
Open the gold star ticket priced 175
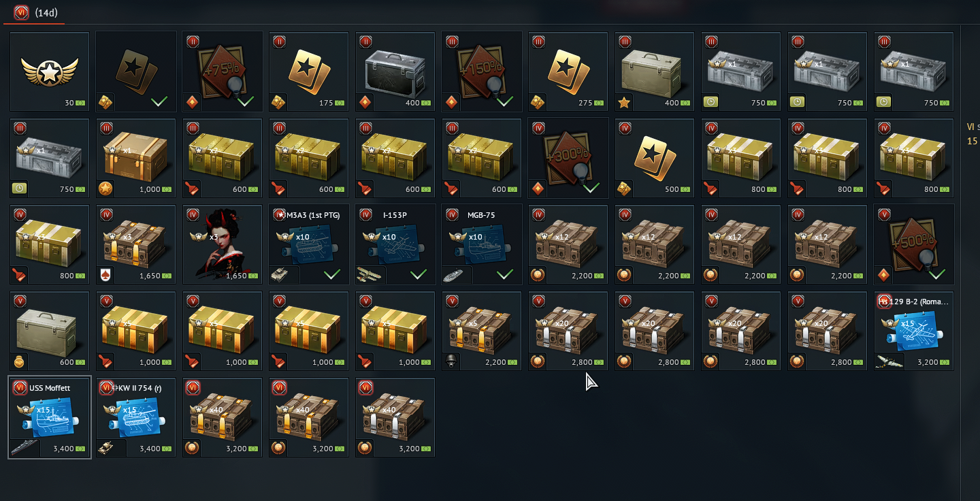(309, 71)
